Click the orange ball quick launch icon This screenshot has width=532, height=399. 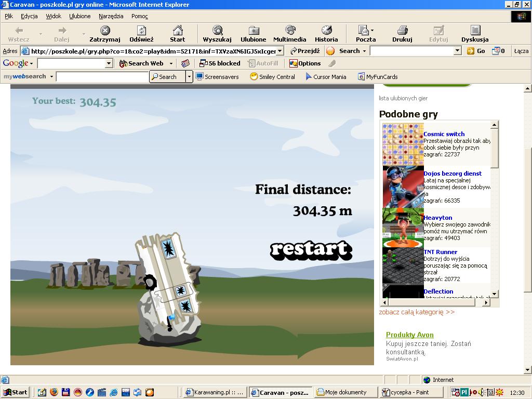(150, 392)
